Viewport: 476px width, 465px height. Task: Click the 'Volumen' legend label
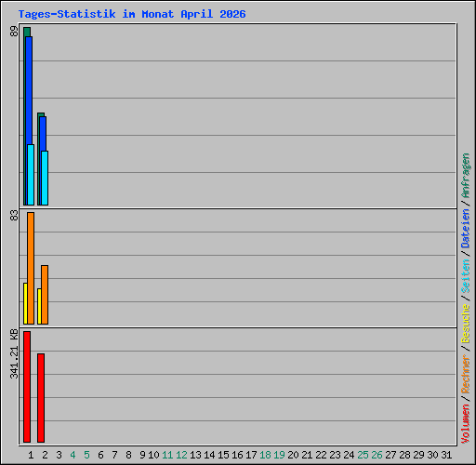466,424
